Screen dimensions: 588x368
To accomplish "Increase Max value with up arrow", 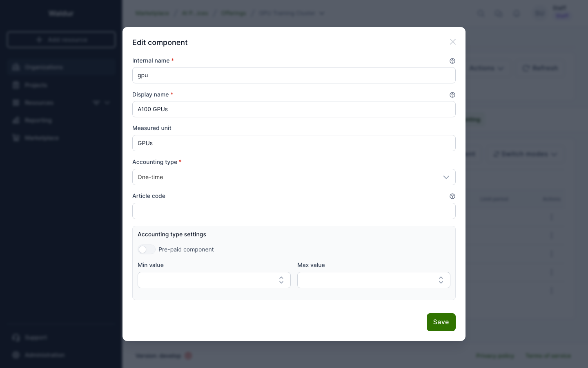I will 441,278.
